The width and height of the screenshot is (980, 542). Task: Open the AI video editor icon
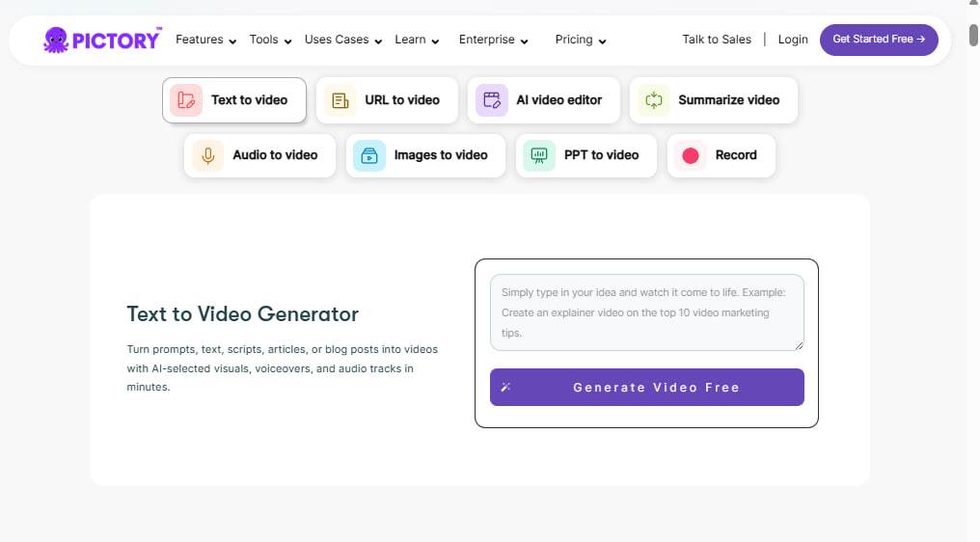[x=492, y=100]
